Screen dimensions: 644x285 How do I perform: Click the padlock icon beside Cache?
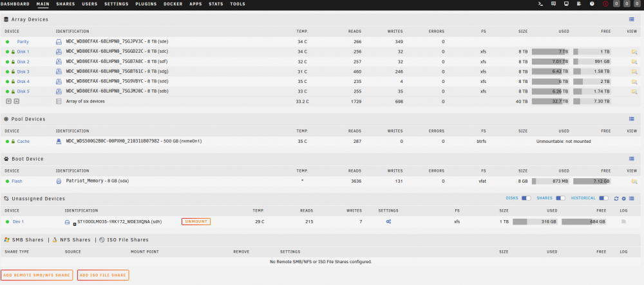point(13,141)
